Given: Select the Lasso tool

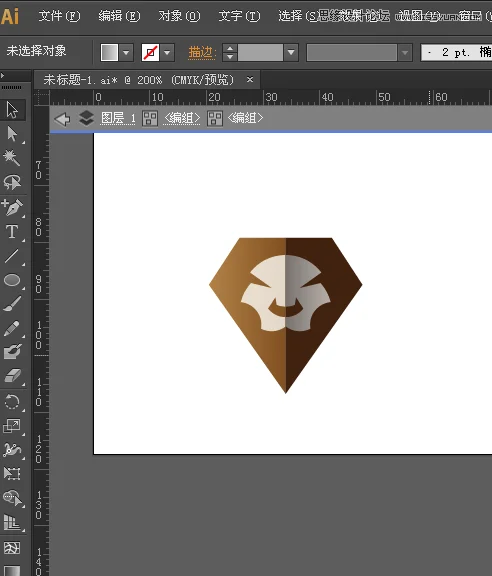Looking at the screenshot, I should click(x=12, y=182).
